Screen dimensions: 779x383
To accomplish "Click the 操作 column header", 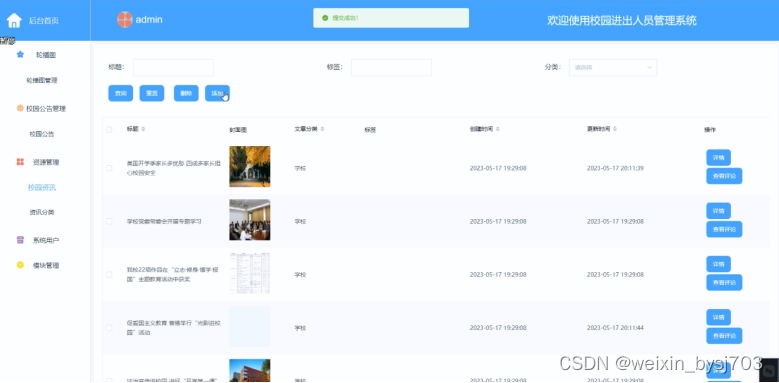I will pos(710,130).
